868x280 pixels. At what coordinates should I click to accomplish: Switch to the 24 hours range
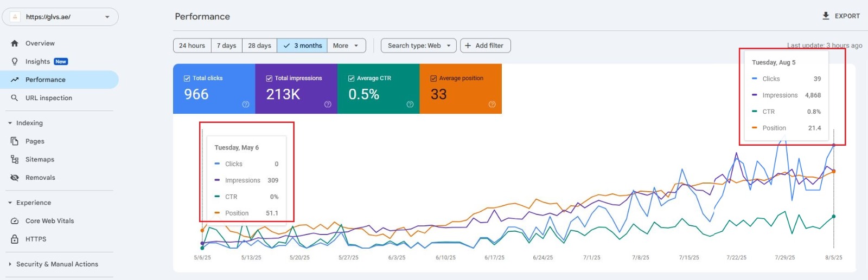point(192,45)
